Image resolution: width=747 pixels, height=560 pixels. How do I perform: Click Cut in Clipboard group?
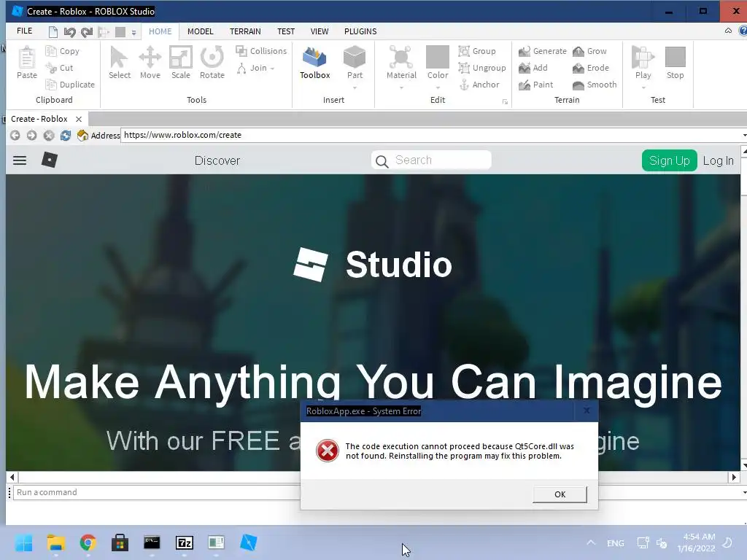click(x=60, y=68)
